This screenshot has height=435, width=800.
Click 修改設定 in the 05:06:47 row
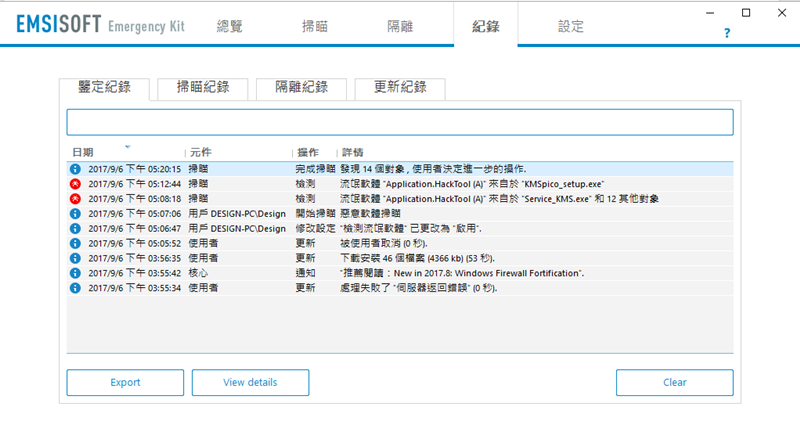coord(315,228)
